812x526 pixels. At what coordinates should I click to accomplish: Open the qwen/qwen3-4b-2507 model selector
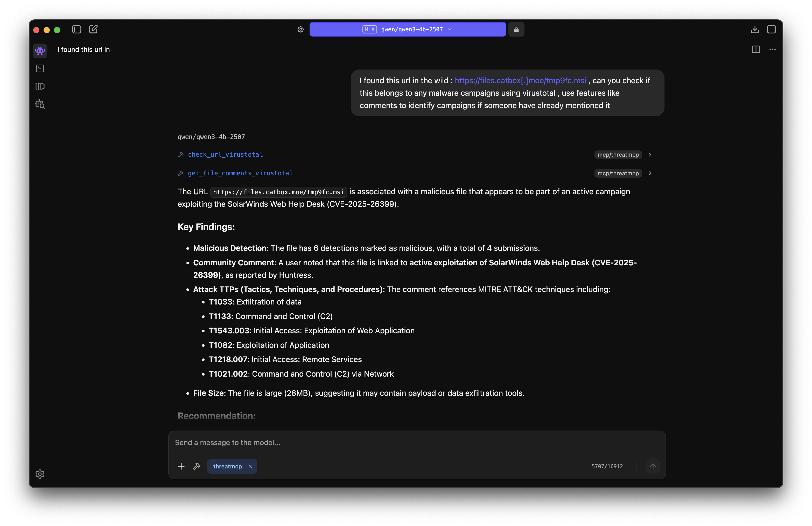click(x=408, y=29)
